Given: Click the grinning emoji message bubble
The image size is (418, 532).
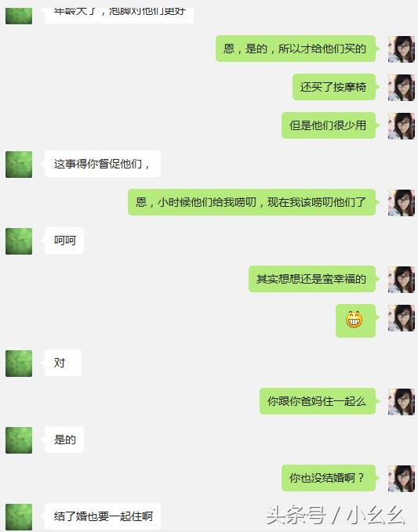Looking at the screenshot, I should point(355,320).
